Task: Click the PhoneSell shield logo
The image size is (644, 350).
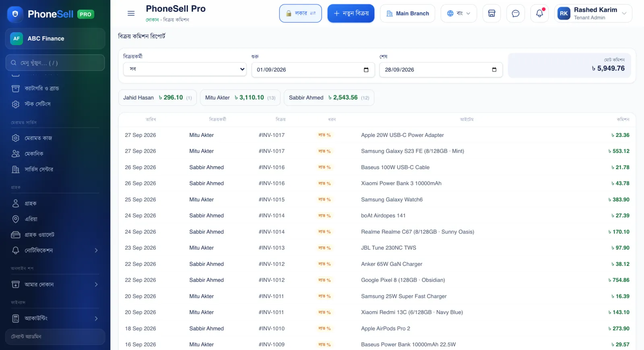Action: [x=15, y=14]
